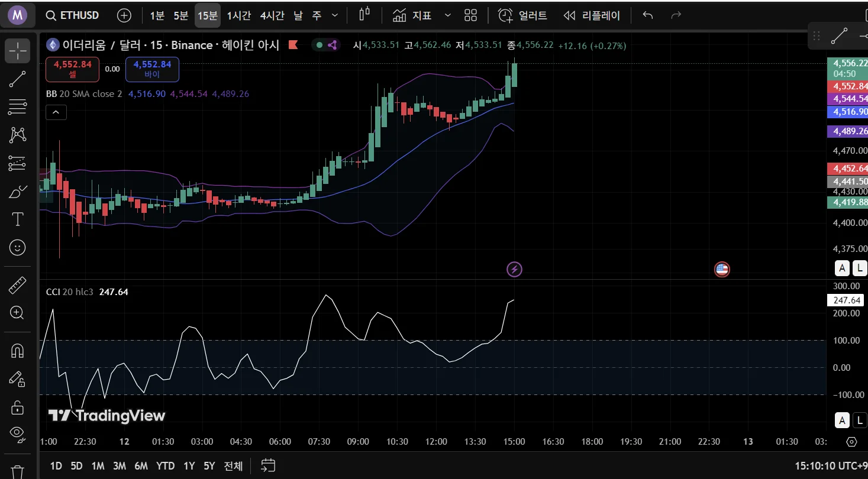Select the trend line drawing tool
Viewport: 868px width, 479px height.
click(18, 79)
